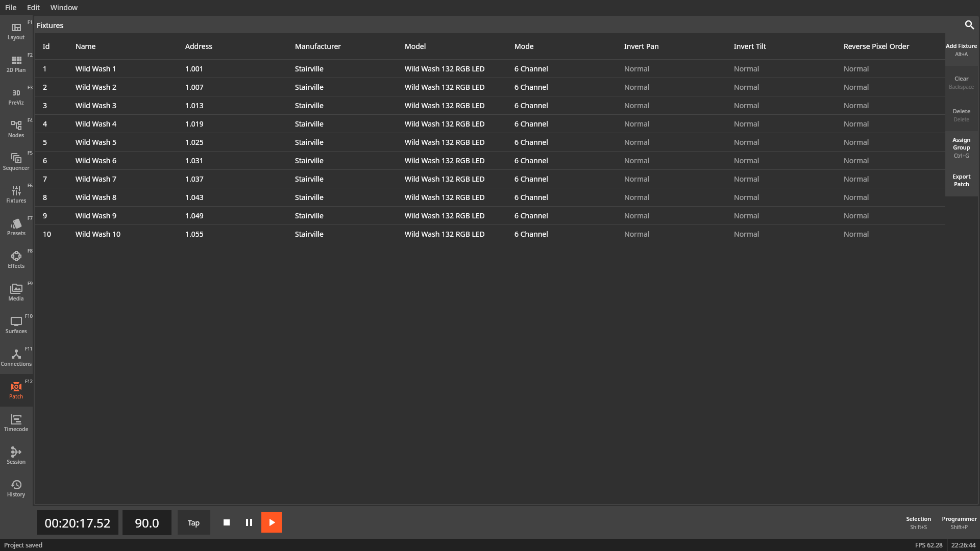The image size is (980, 551).
Task: Toggle Invert Pan for Wild Wash 1
Action: (636, 69)
